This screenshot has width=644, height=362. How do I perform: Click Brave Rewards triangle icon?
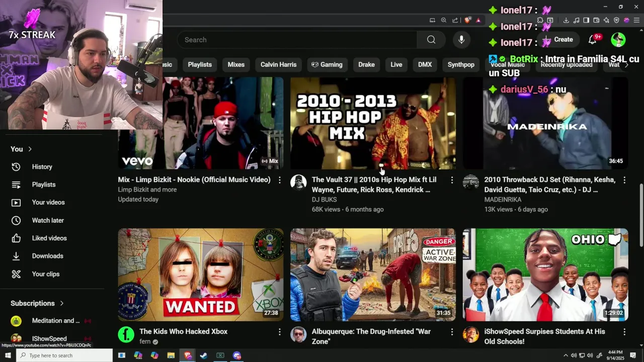point(478,20)
